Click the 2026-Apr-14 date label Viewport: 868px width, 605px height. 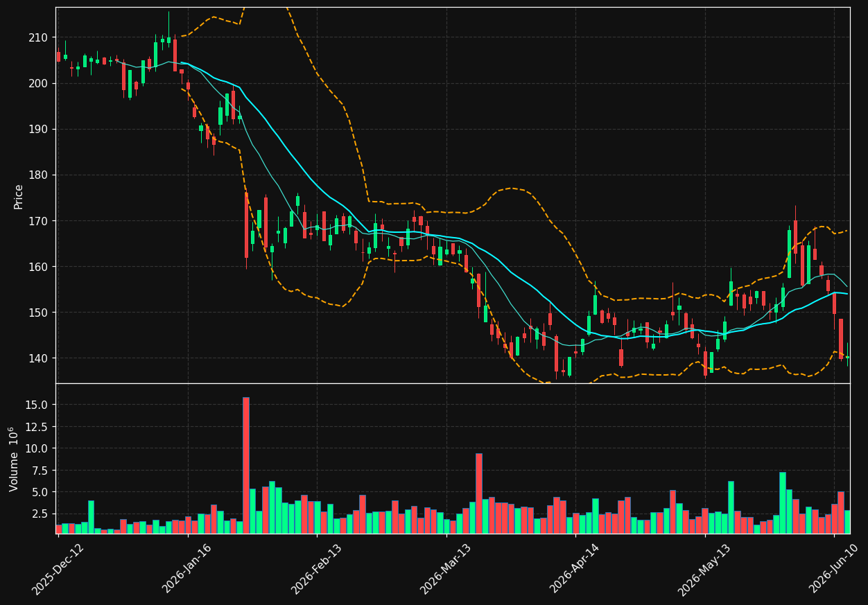tap(575, 568)
